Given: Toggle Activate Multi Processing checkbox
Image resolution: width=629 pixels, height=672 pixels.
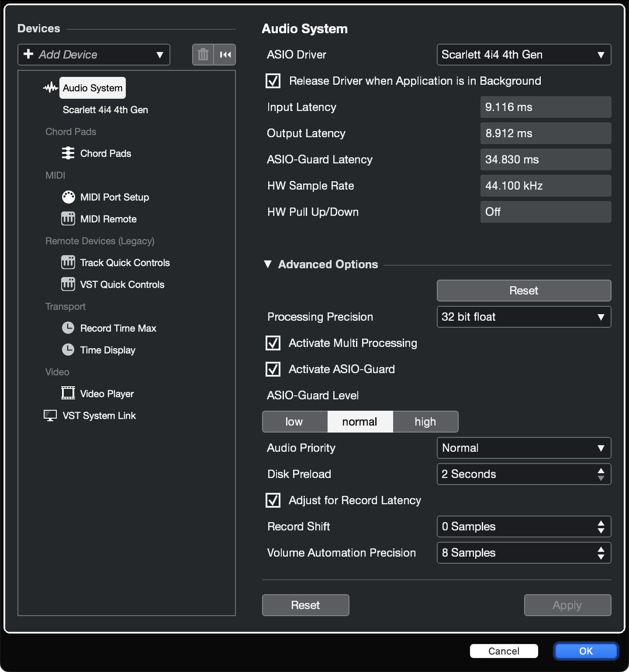Looking at the screenshot, I should pyautogui.click(x=273, y=343).
